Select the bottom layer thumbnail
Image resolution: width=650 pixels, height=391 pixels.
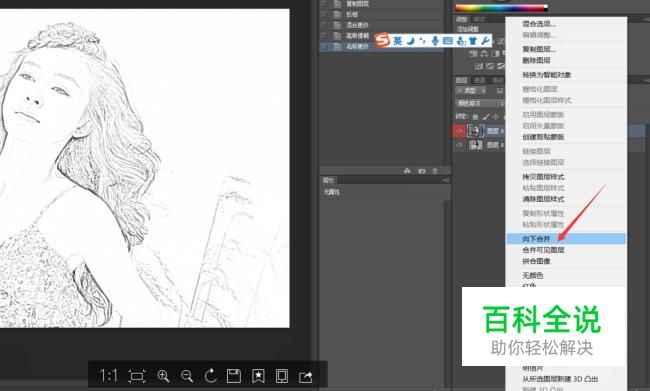click(475, 145)
